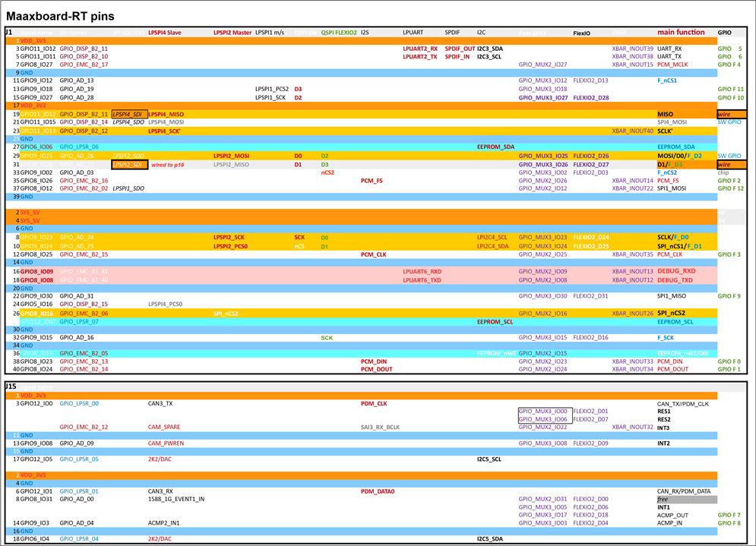The width and height of the screenshot is (756, 546).
Task: Click the main function column header
Action: (681, 33)
